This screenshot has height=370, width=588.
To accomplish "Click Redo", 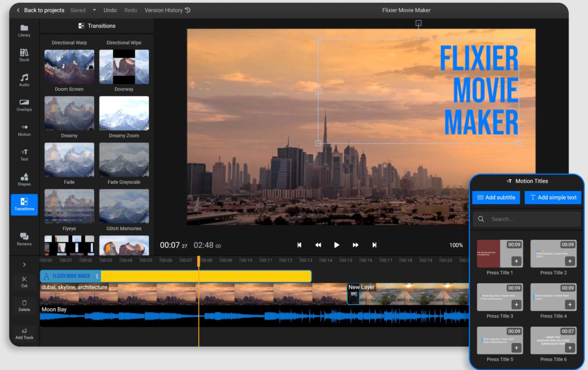I will point(130,10).
